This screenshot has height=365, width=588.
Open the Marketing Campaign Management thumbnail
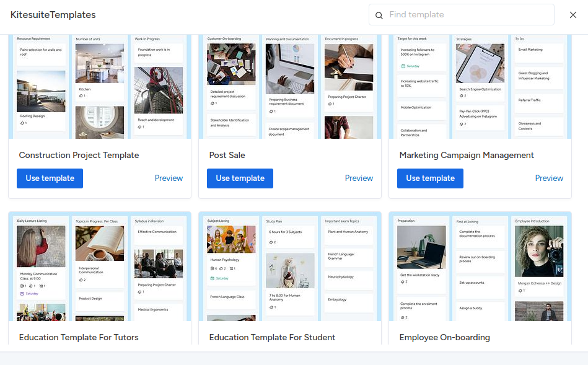[480, 87]
